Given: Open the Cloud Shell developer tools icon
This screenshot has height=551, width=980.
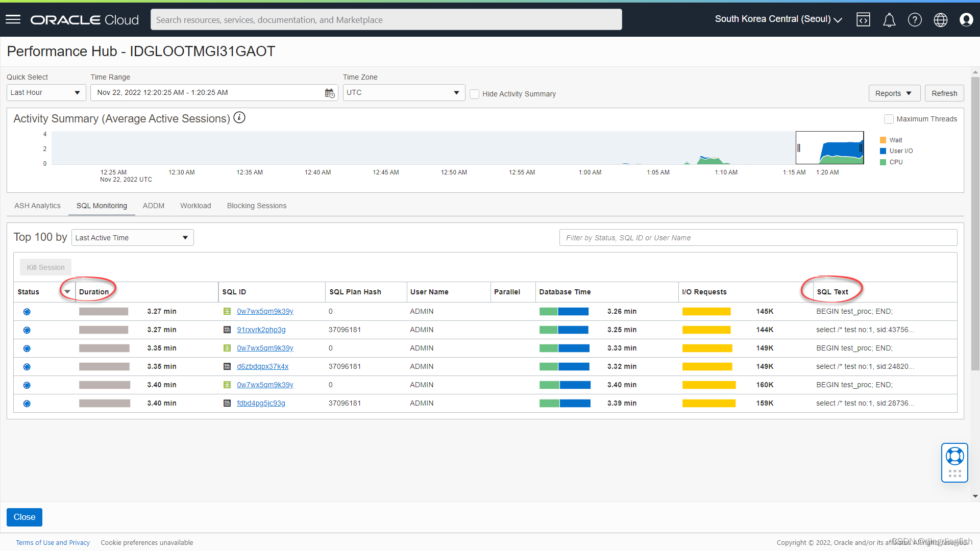Looking at the screenshot, I should click(x=863, y=19).
